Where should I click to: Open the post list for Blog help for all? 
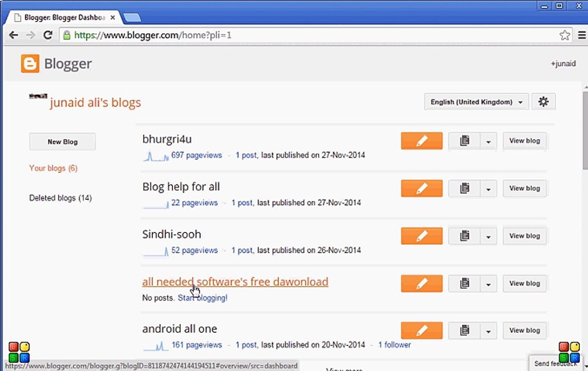pos(464,188)
